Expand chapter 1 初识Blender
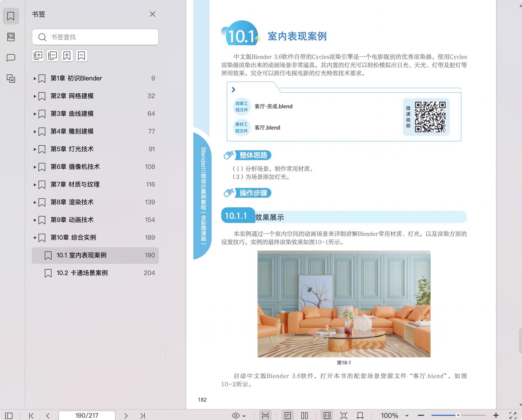The width and height of the screenshot is (522, 420). pos(35,78)
